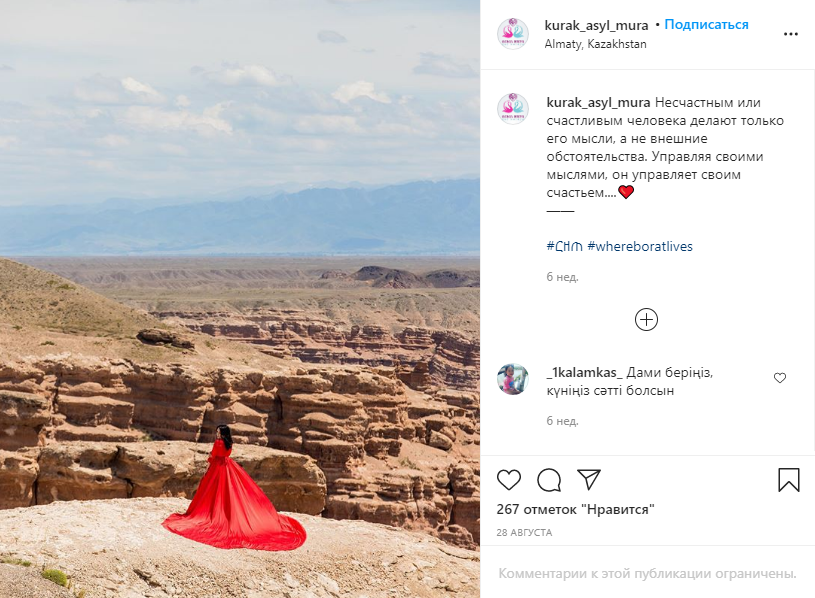The height and width of the screenshot is (598, 815).
Task: Save the post with the bookmark icon
Action: (x=788, y=480)
